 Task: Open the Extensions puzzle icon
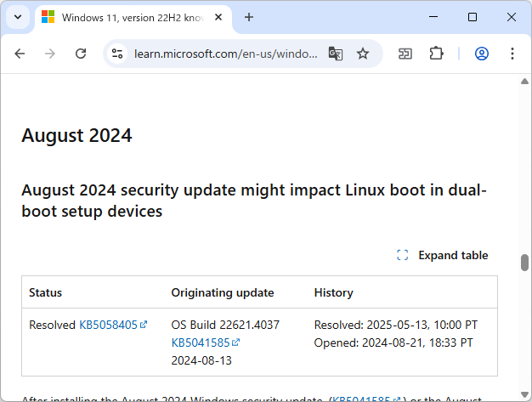coord(436,54)
